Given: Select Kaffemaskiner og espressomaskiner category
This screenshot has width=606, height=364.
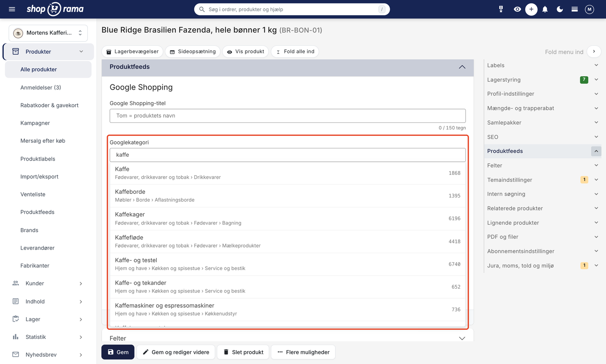Looking at the screenshot, I should (287, 309).
